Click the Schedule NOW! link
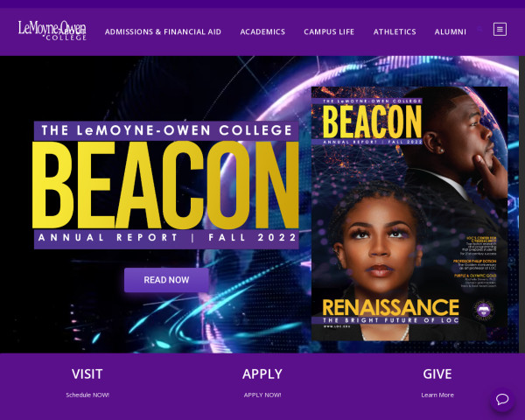Image resolution: width=525 pixels, height=420 pixels. click(x=87, y=395)
